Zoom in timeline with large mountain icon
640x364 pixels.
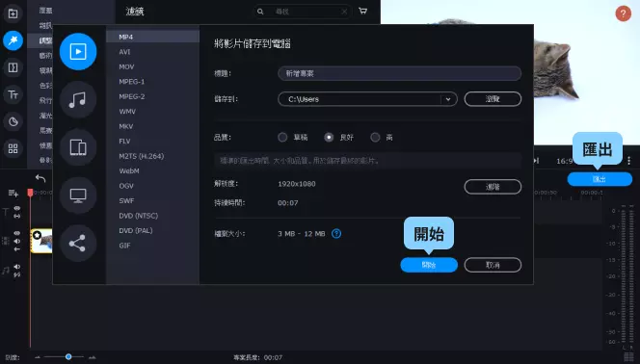[x=92, y=357]
